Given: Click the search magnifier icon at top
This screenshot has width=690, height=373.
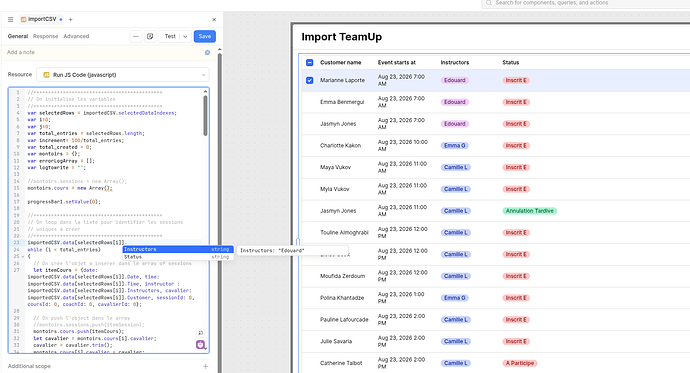Looking at the screenshot, I should coord(488,3).
